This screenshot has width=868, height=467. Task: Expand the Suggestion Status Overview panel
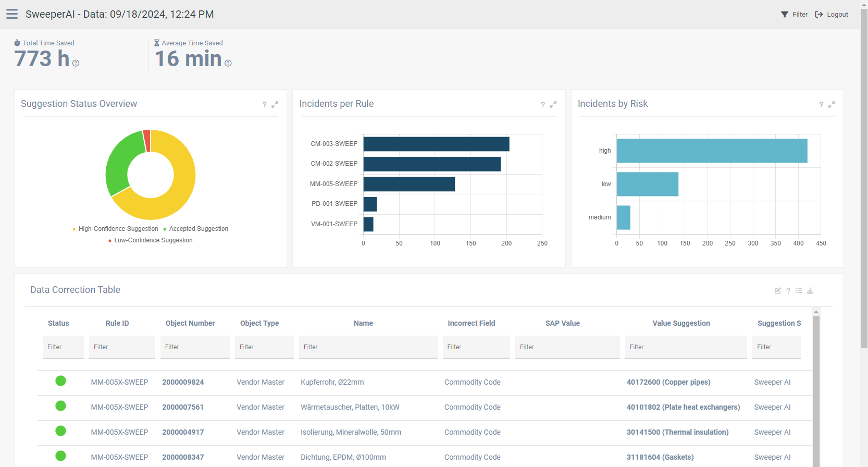point(275,104)
